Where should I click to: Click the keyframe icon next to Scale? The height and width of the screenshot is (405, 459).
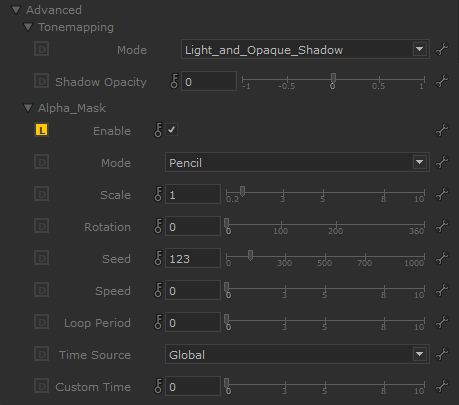pyautogui.click(x=158, y=194)
